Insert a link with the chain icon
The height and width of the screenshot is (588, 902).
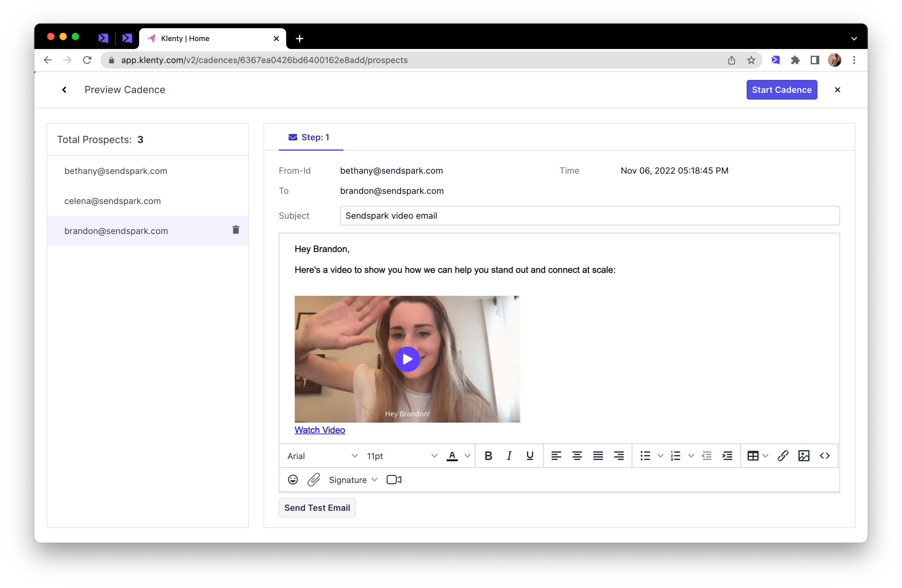[x=783, y=456]
